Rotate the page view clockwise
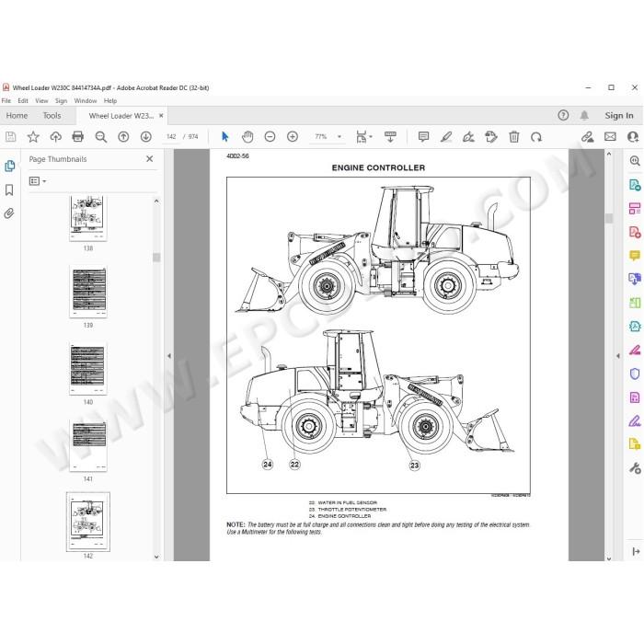Image resolution: width=644 pixels, height=644 pixels. (536, 137)
